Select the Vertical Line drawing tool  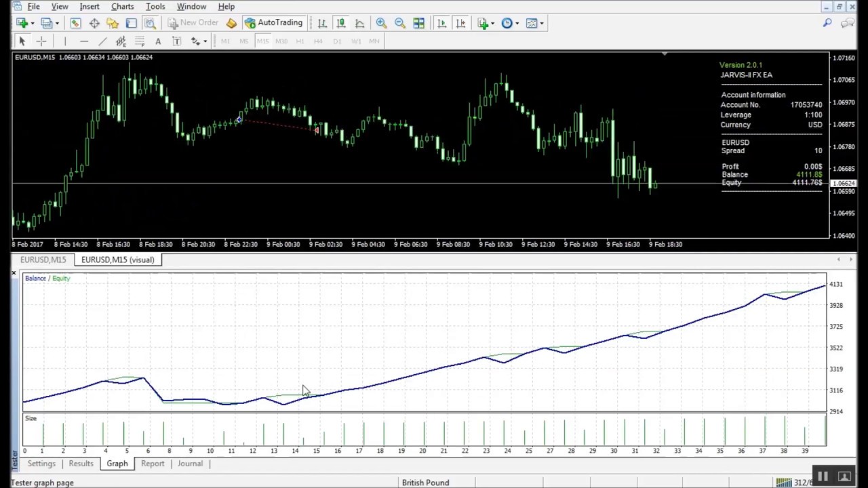click(x=65, y=41)
